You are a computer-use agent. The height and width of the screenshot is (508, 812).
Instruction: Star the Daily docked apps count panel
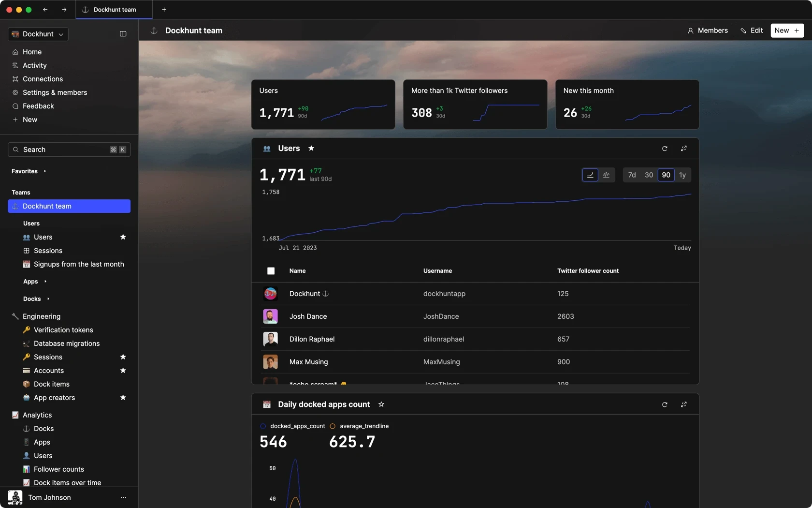coord(381,404)
